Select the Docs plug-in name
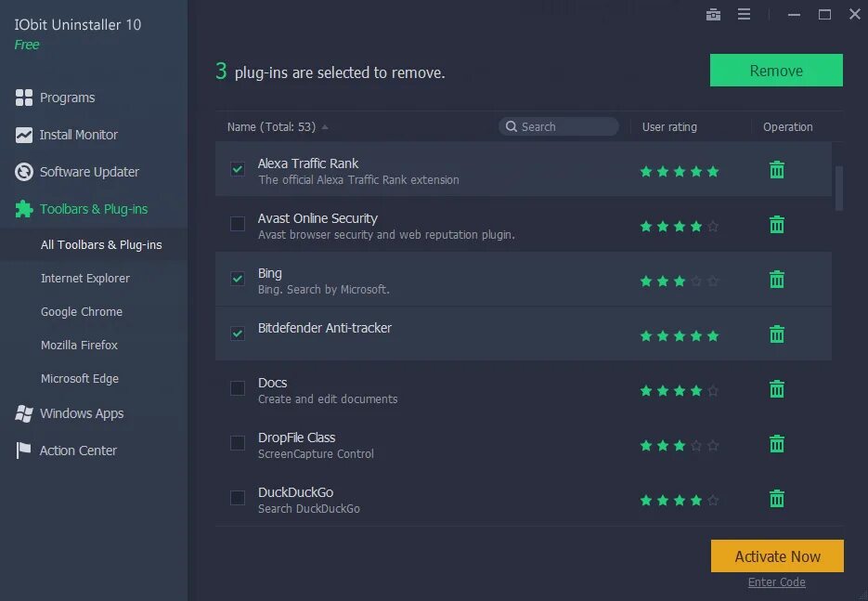Screen dimensions: 868x601 [272, 383]
